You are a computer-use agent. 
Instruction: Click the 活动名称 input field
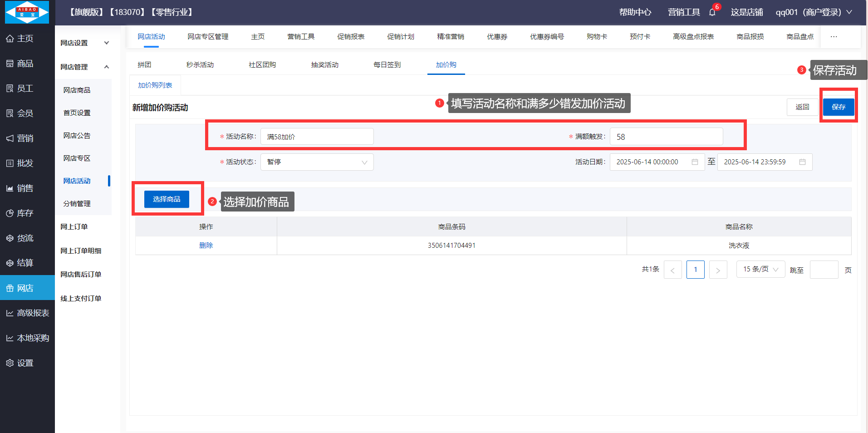pyautogui.click(x=317, y=137)
